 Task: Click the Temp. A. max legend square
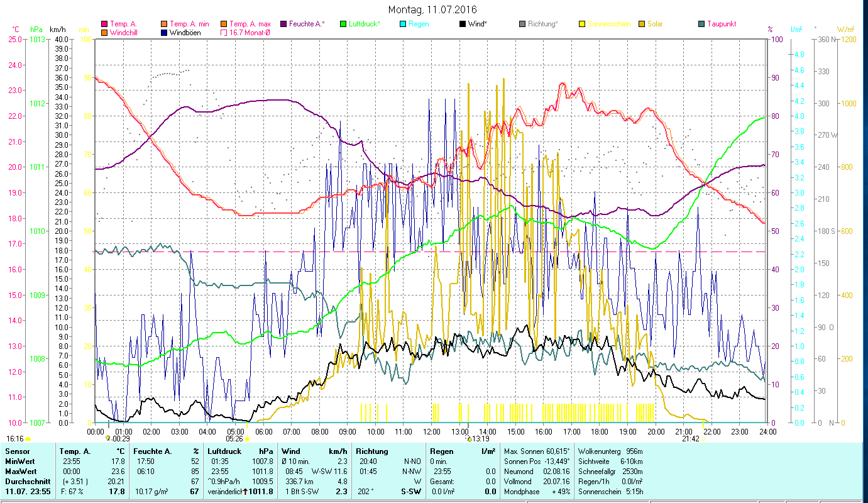[224, 24]
